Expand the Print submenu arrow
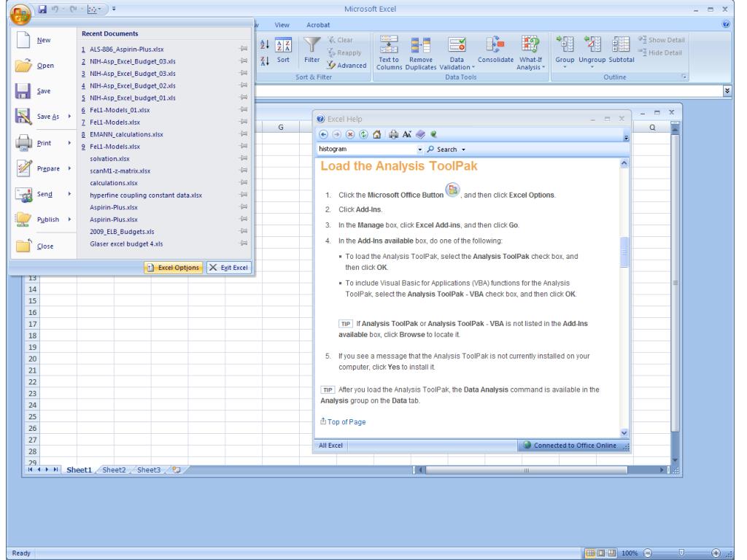Viewport: 747px width, 560px height. 69,143
